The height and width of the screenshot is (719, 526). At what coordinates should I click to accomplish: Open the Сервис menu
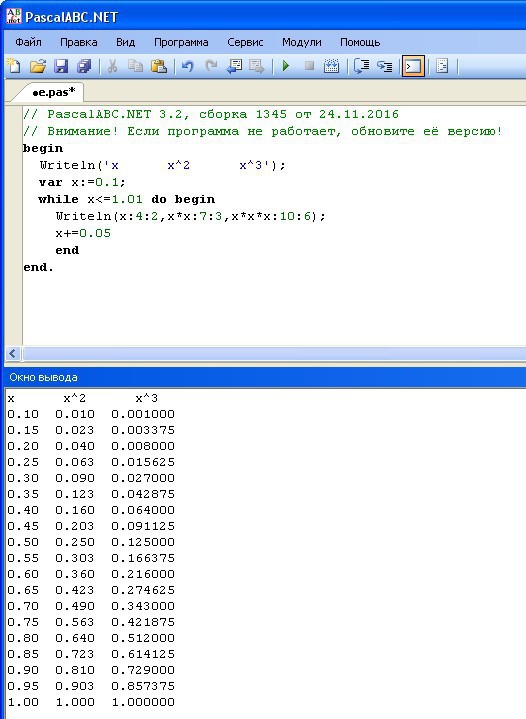(245, 42)
